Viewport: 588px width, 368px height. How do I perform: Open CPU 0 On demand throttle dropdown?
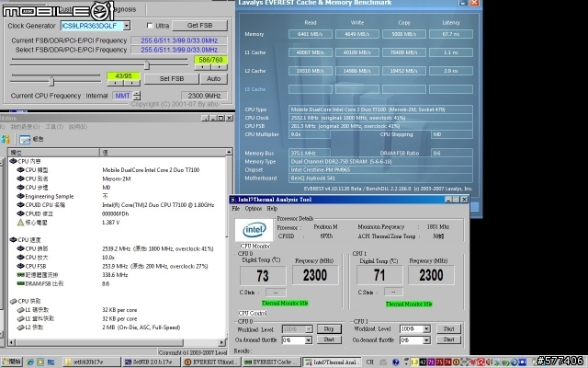point(309,340)
